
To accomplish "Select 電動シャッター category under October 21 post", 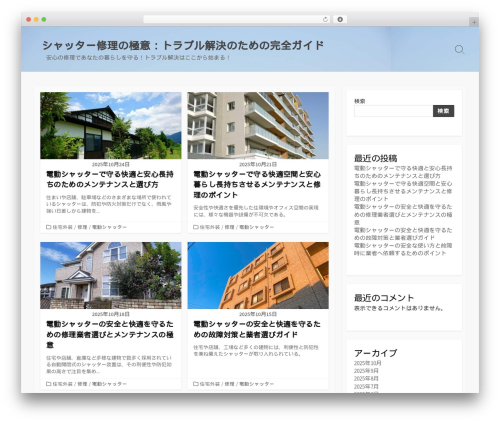I will [257, 227].
